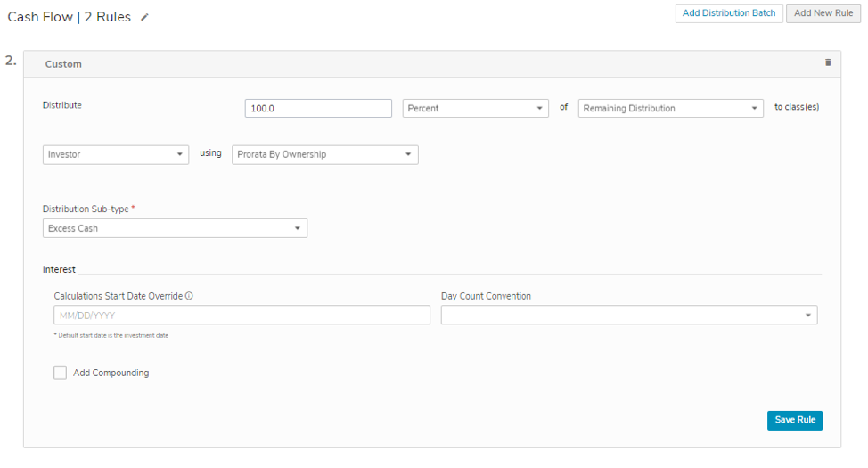Click the Custom rule header bar
The width and height of the screenshot is (868, 468).
432,63
